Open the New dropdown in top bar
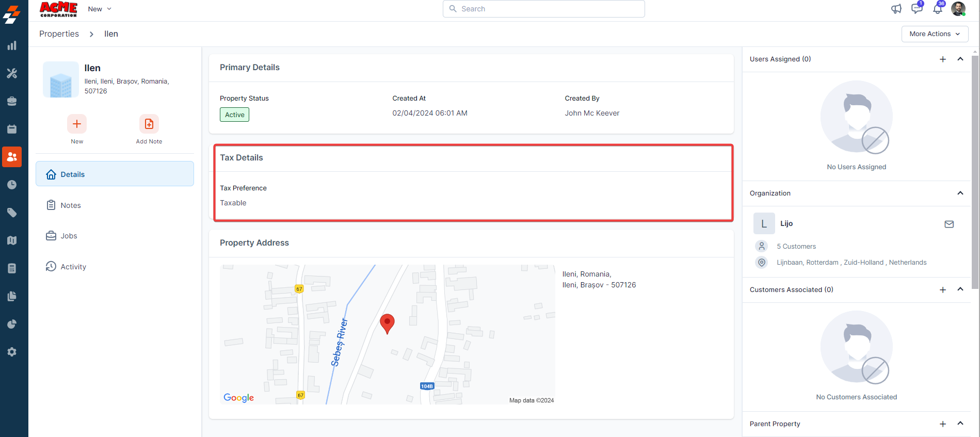The width and height of the screenshot is (980, 437). (100, 9)
